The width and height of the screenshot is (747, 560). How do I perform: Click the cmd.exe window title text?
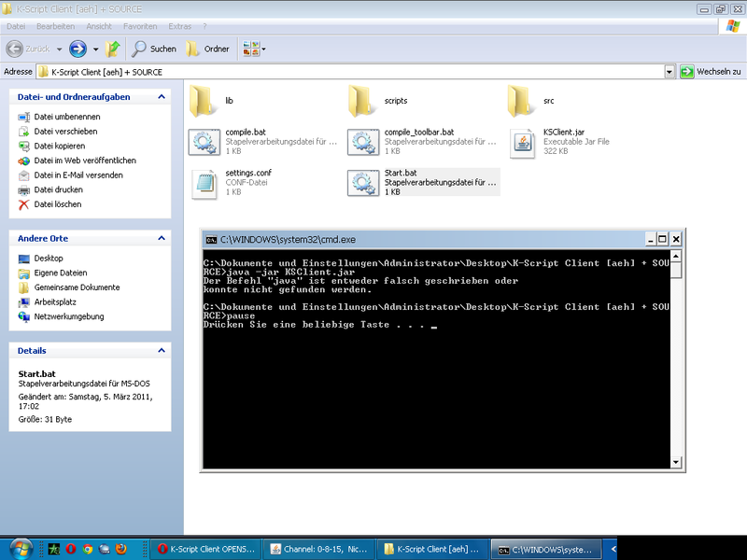point(288,240)
